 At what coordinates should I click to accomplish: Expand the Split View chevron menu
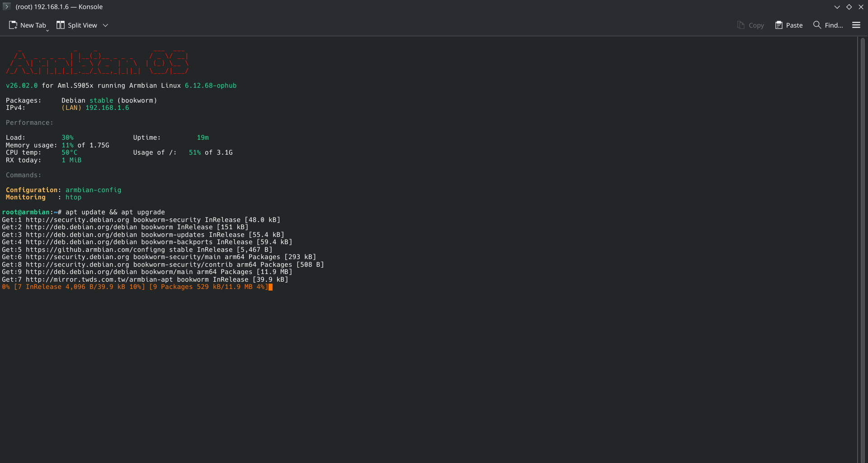click(105, 25)
